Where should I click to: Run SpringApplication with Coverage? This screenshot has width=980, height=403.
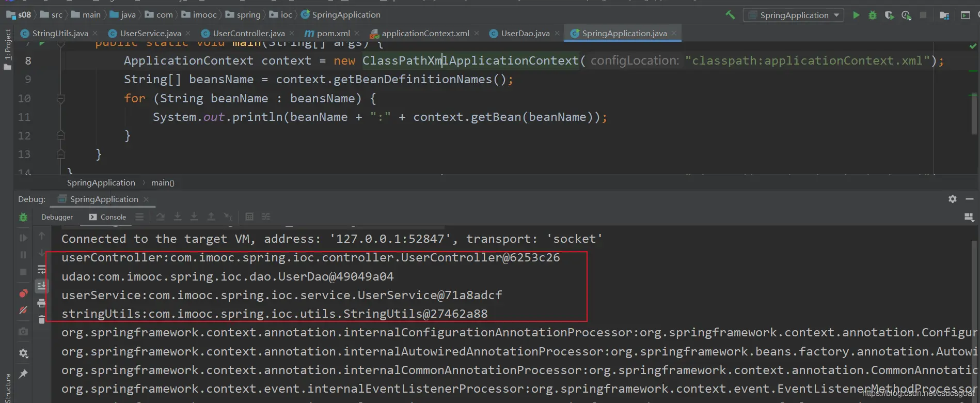tap(889, 15)
